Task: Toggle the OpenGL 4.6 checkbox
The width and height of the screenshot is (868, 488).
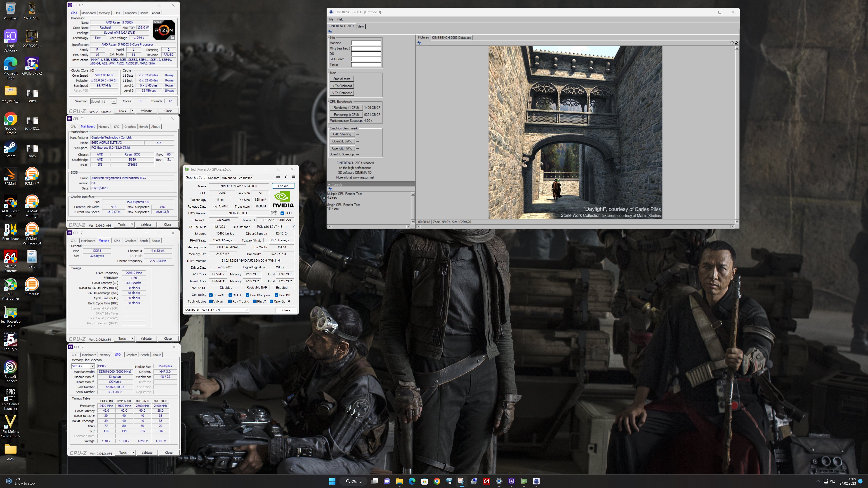Action: point(271,301)
